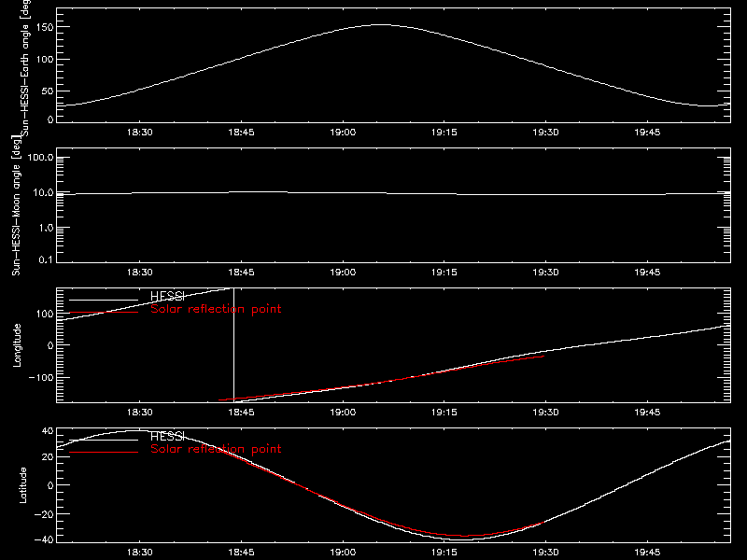
Task: Click the -40 tick on the Latitude axis
Action: (x=44, y=540)
